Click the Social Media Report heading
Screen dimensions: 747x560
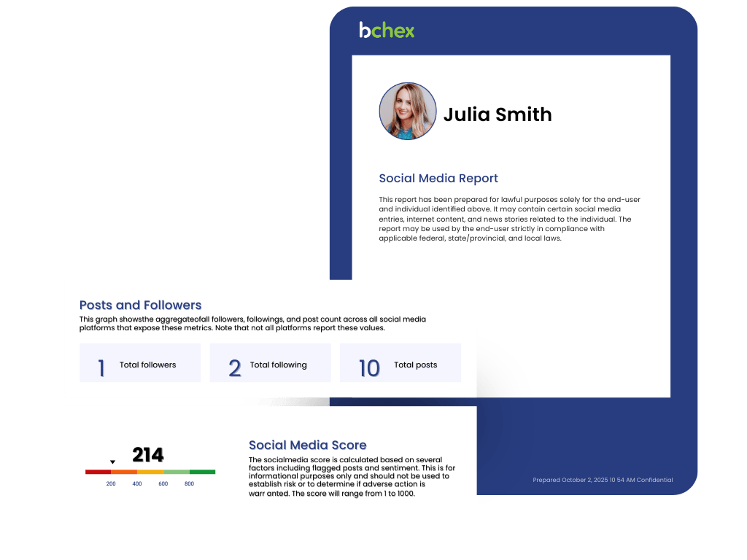(438, 178)
